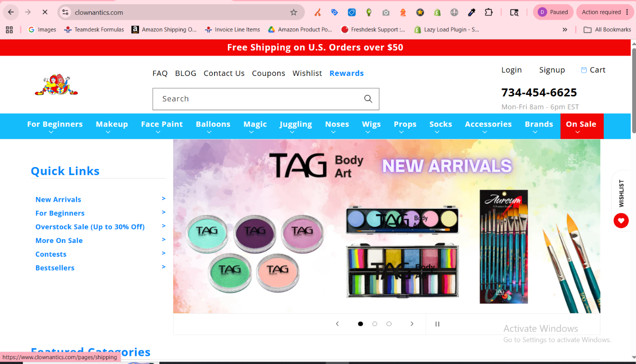Open the Rewards page
This screenshot has width=636, height=364.
click(x=346, y=73)
